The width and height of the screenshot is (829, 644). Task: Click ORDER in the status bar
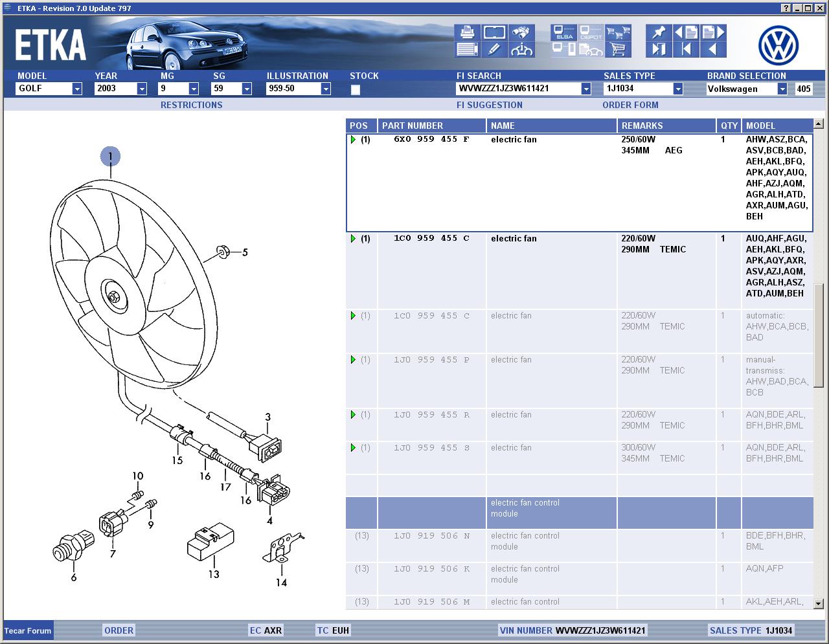tap(119, 630)
